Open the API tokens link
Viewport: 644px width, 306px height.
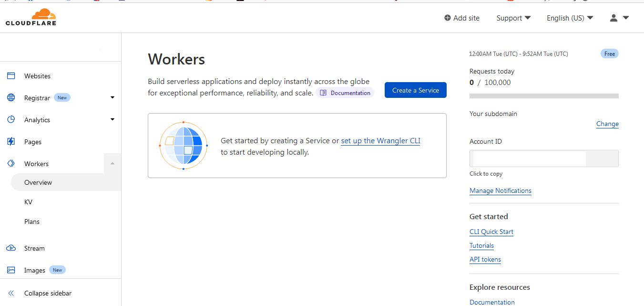(485, 259)
